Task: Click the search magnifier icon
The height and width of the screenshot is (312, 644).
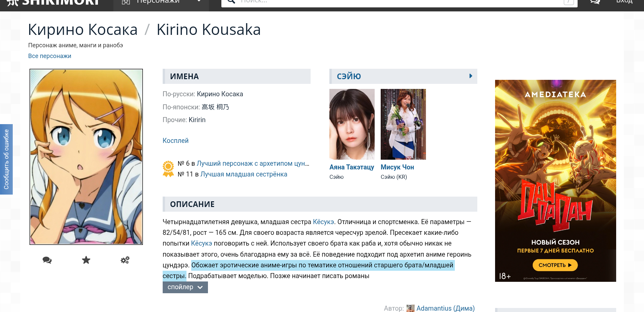Action: 231,2
